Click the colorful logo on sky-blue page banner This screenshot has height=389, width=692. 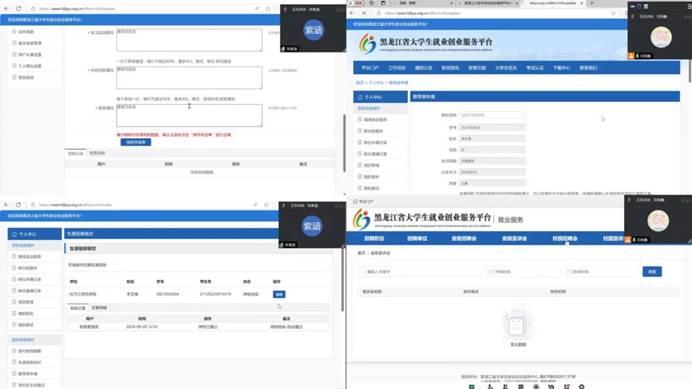tap(367, 43)
